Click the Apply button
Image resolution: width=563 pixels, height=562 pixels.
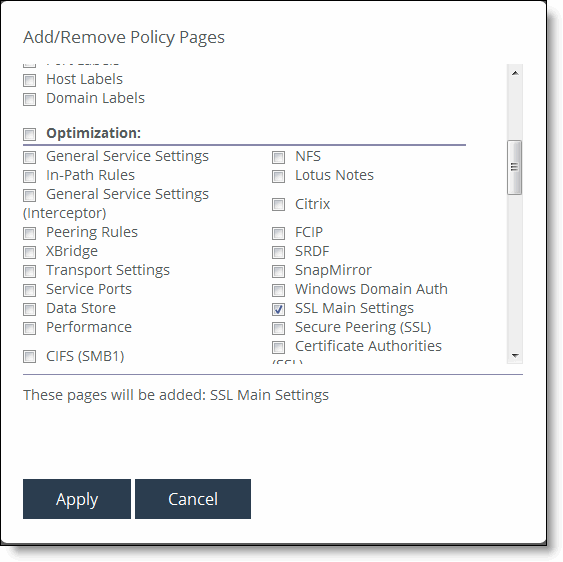(x=77, y=498)
